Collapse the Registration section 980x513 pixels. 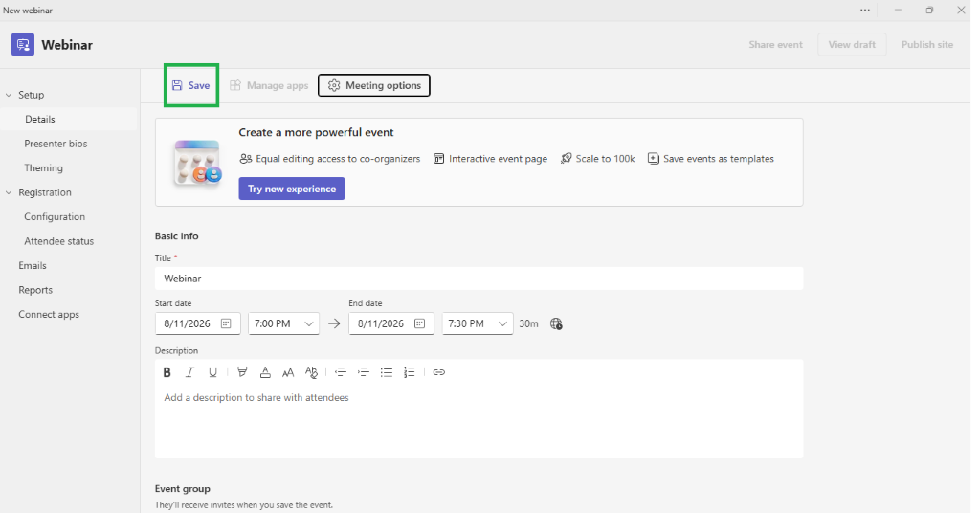click(9, 192)
